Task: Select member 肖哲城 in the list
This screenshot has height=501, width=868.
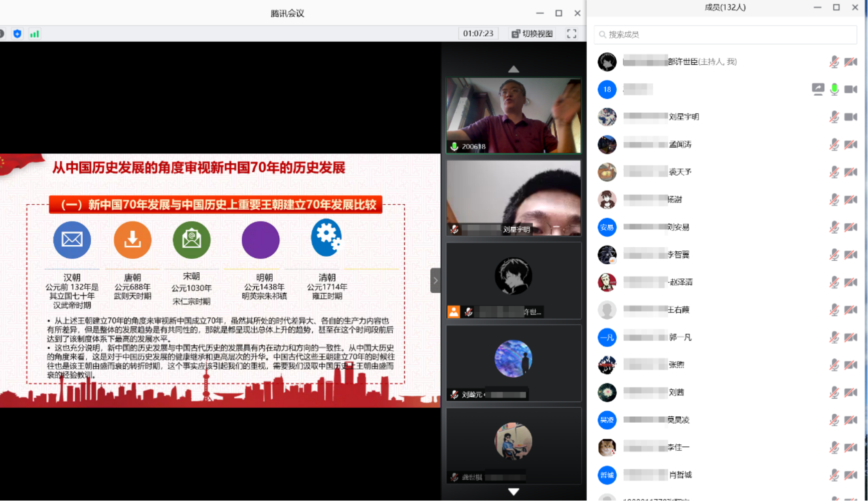Action: (x=680, y=475)
